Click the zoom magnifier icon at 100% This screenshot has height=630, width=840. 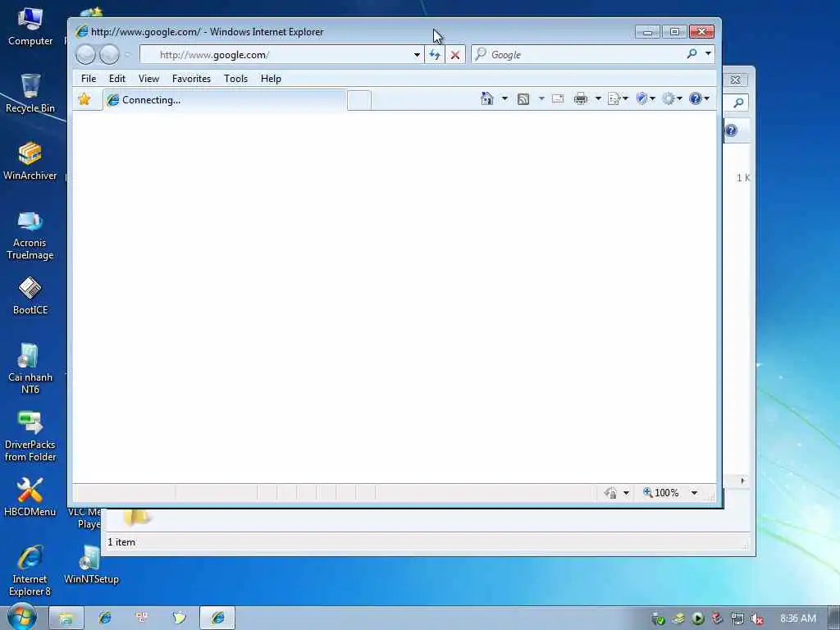(x=648, y=492)
